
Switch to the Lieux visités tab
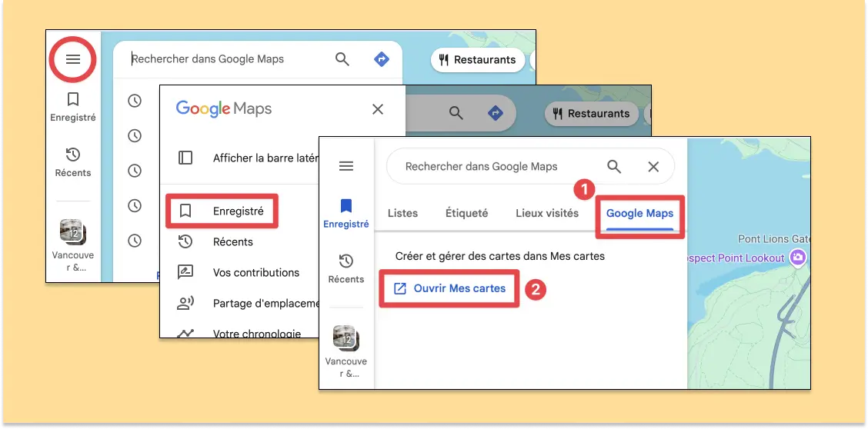pos(547,214)
